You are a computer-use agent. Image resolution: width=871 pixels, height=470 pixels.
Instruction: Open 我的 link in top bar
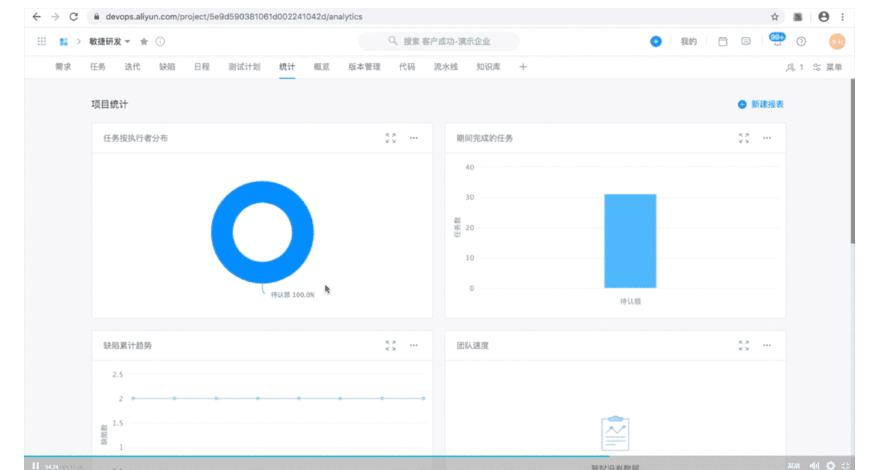coord(688,41)
